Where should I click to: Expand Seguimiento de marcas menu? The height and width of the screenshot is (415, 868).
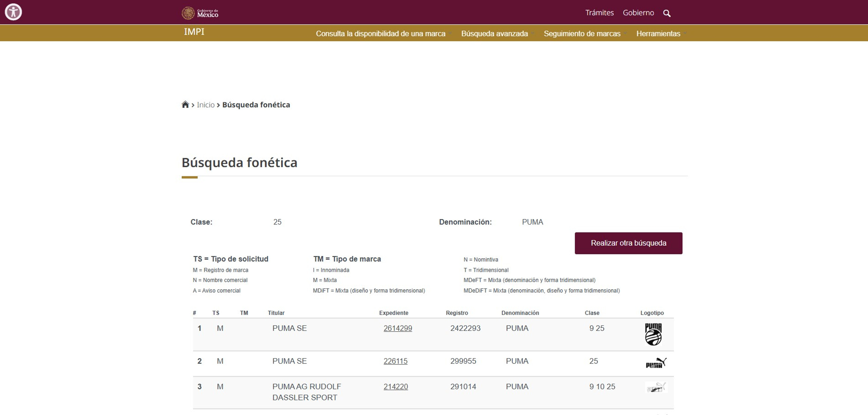585,34
